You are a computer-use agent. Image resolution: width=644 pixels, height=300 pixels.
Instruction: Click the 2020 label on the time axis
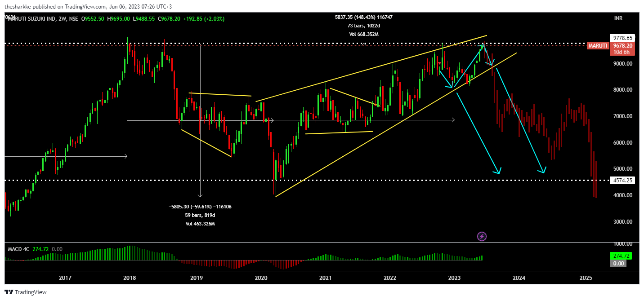point(260,278)
